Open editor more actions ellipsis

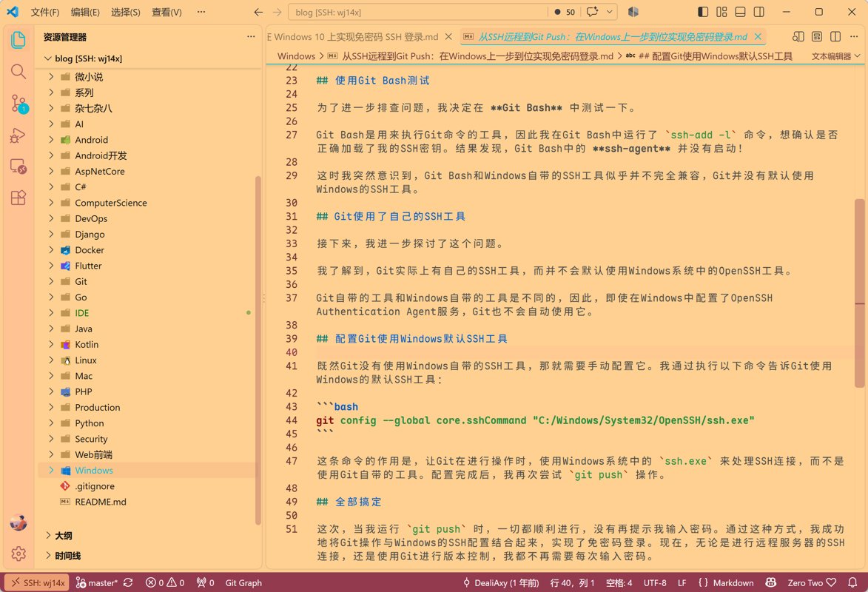click(854, 36)
